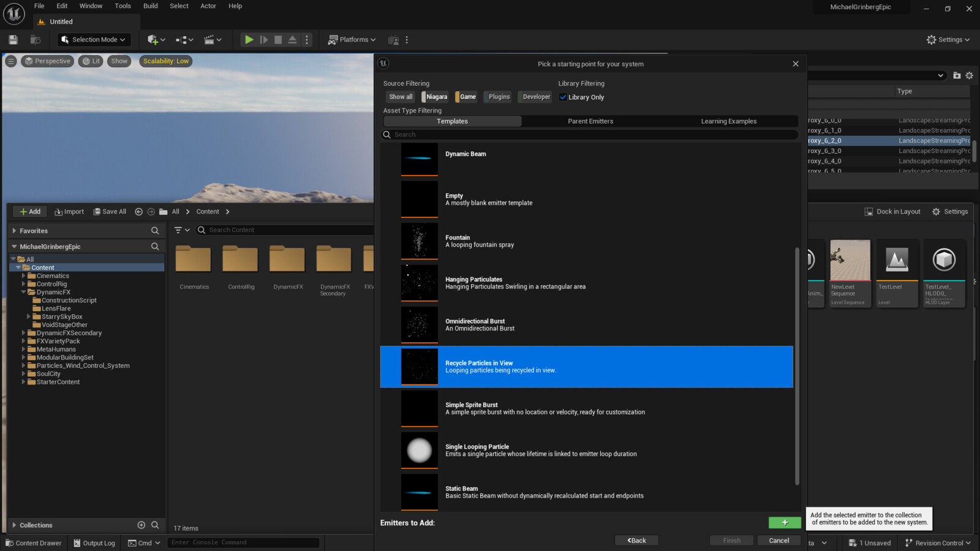The width and height of the screenshot is (980, 551).
Task: Expand the MetaHumans folder in tree
Action: [x=23, y=350]
